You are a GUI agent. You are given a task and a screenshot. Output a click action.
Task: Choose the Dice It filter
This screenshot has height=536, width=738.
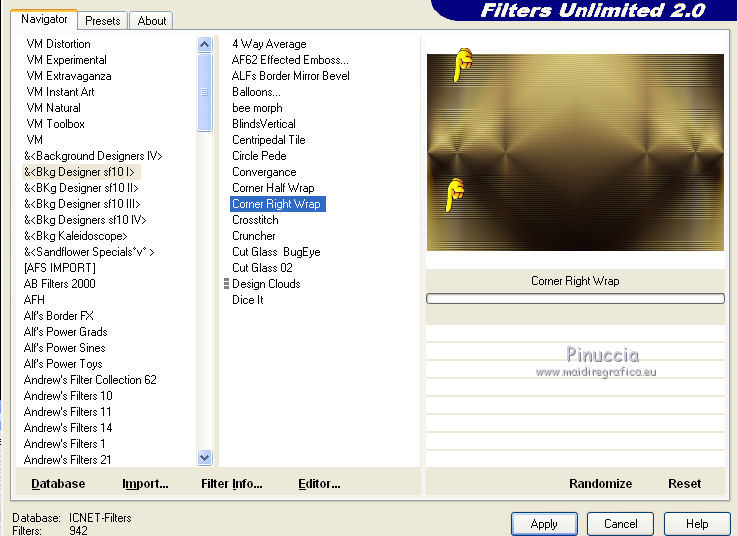tap(248, 300)
